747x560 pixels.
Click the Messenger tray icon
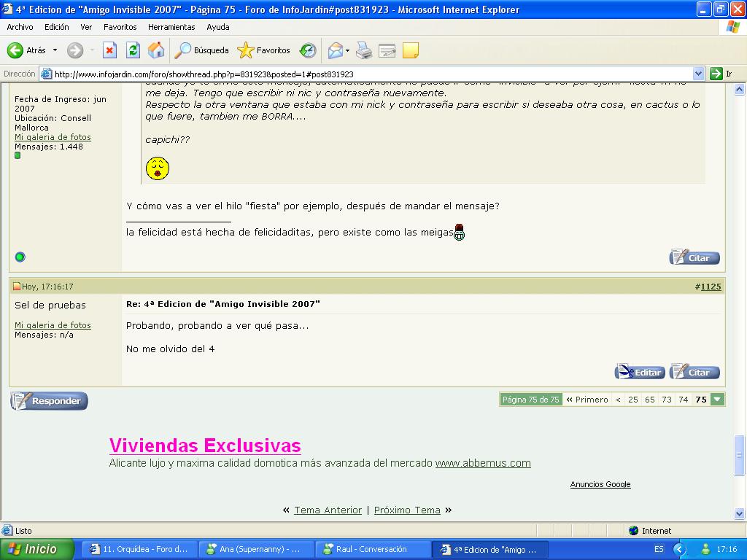(705, 549)
